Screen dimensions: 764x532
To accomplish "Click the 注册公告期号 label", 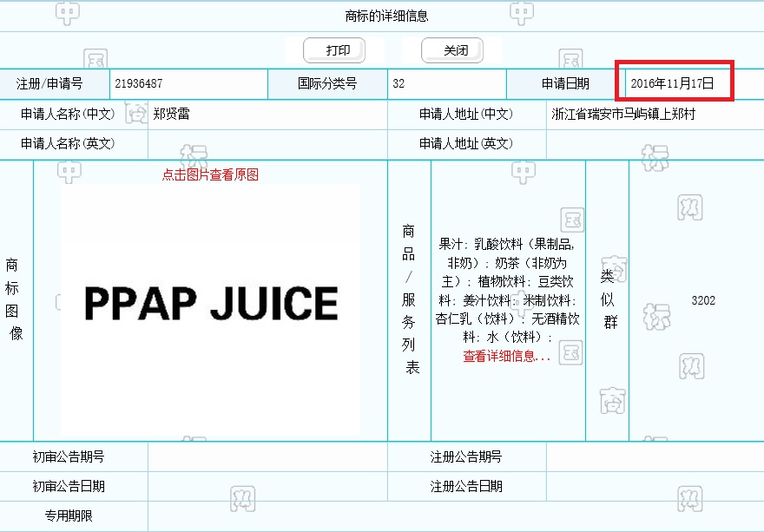I will tap(466, 456).
